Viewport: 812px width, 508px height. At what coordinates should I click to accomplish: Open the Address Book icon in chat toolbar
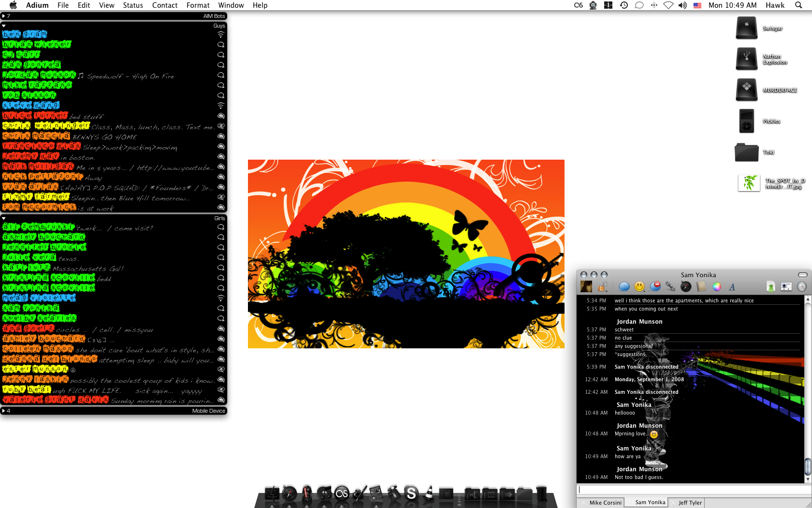tap(701, 286)
